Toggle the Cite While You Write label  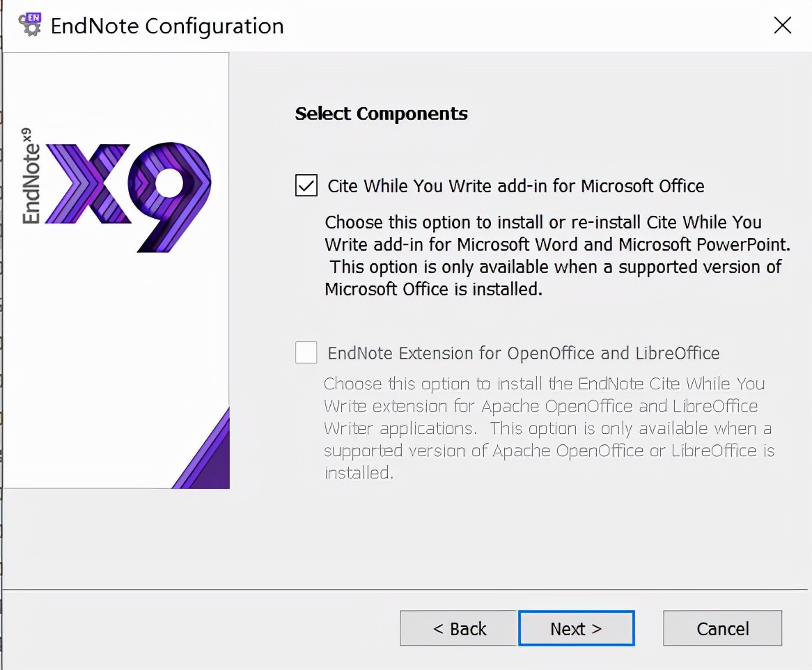(x=516, y=186)
